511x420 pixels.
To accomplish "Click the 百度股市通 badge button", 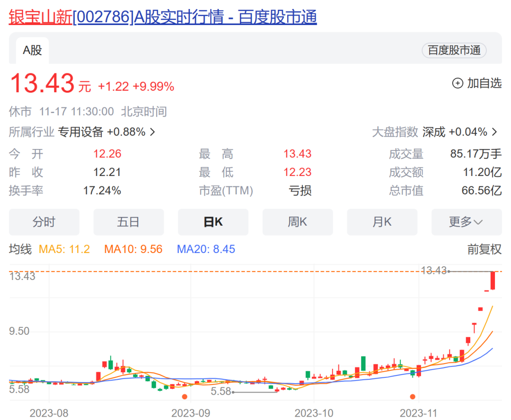I will point(454,51).
